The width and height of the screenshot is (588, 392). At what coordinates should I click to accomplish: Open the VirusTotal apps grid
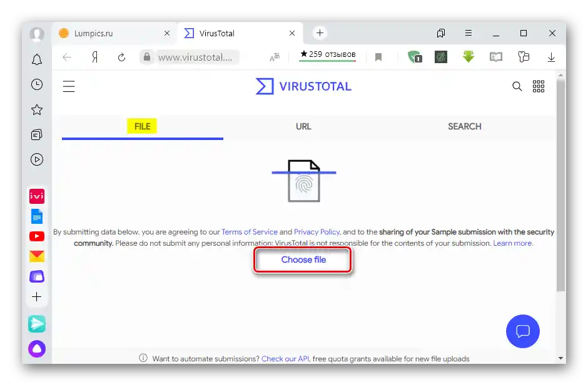(x=539, y=86)
